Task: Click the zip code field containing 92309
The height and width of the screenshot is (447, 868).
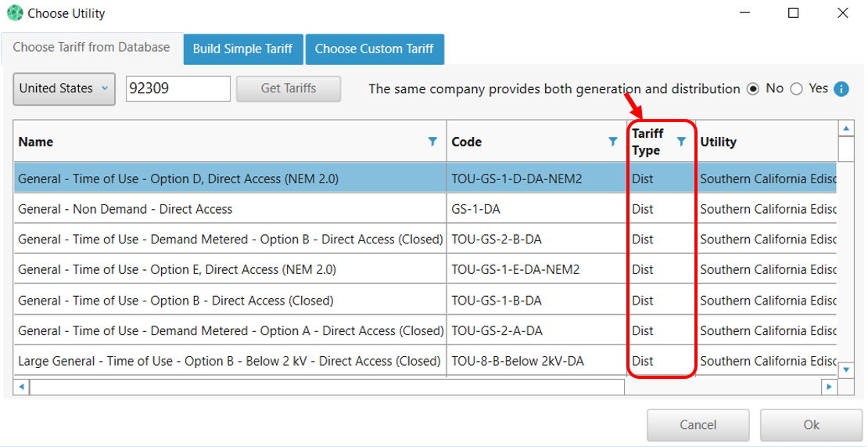Action: 178,88
